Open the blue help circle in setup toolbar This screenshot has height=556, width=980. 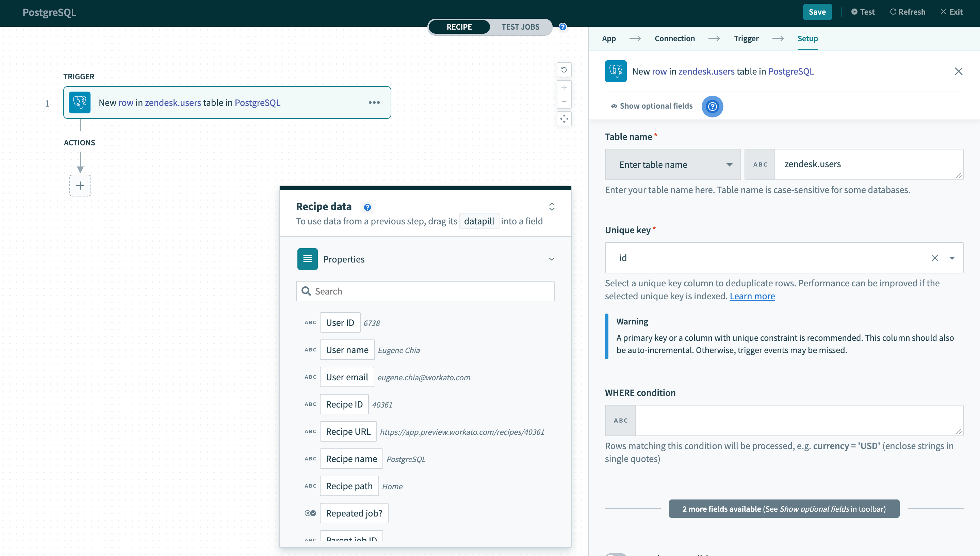click(x=712, y=107)
